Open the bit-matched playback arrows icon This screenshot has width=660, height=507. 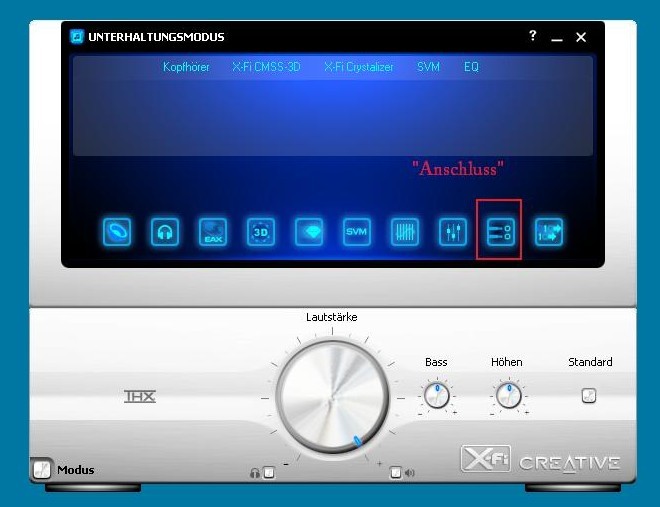tap(548, 231)
